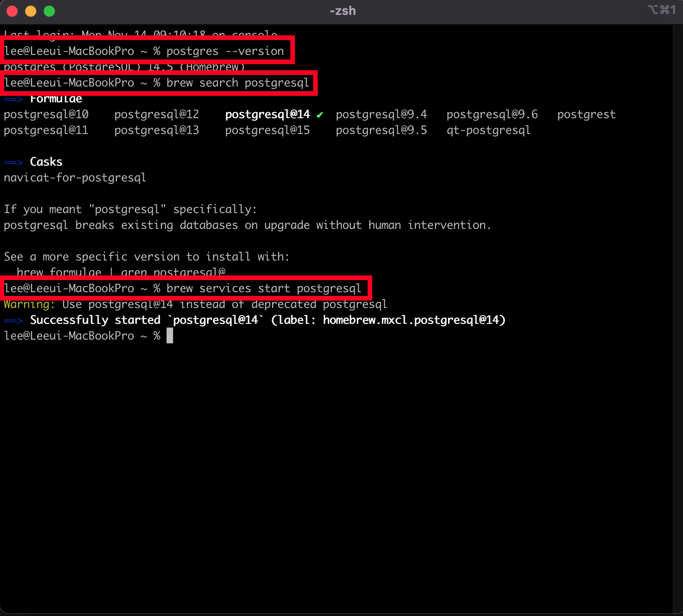Click the postgresql@9.6 formula name
Screen dimensions: 683x616
click(x=492, y=114)
